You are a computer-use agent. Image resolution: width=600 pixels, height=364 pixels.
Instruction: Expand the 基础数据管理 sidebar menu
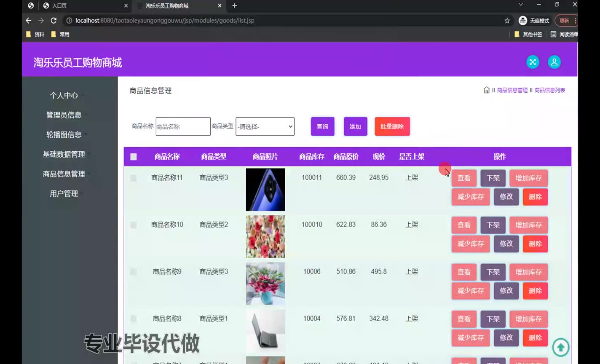pyautogui.click(x=64, y=154)
